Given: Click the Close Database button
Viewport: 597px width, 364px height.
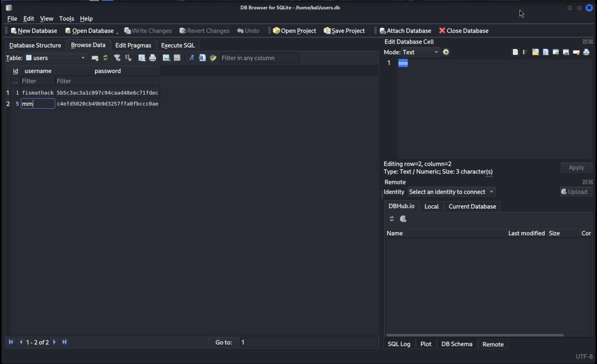Looking at the screenshot, I should point(464,31).
